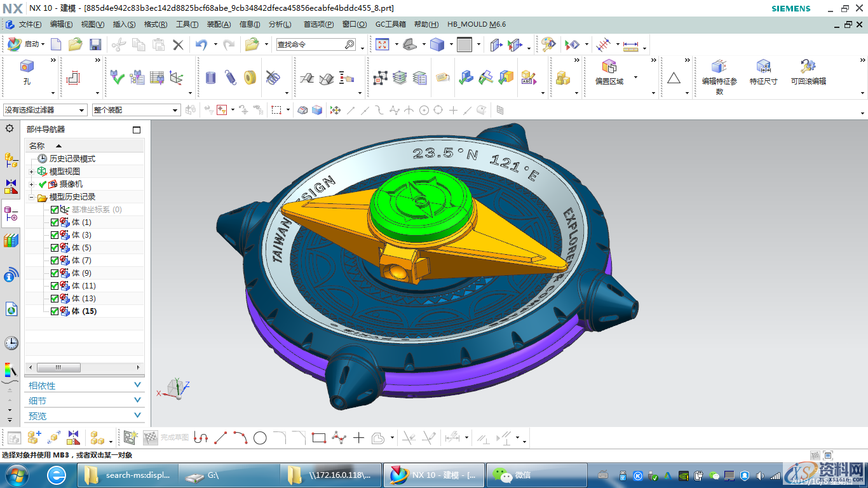Toggle visibility checkbox for 体 (15)

55,311
